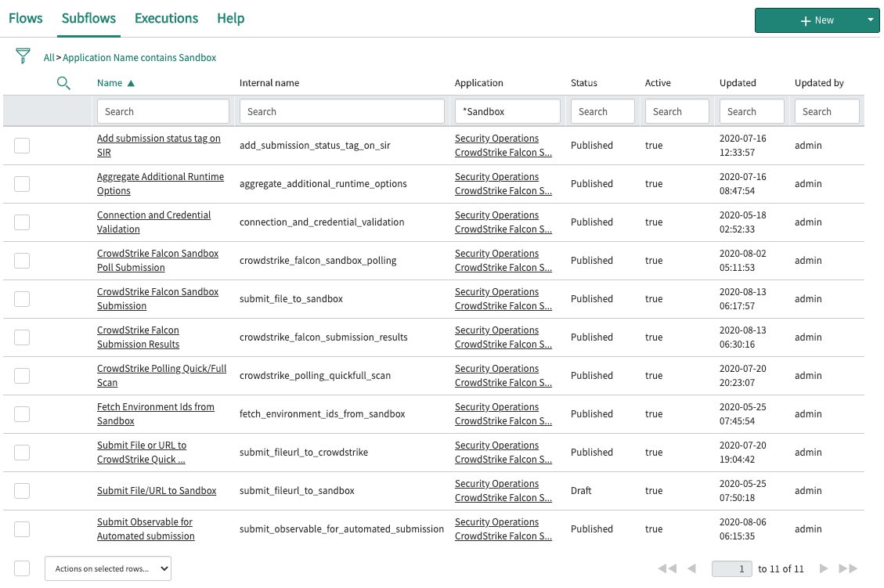Open Application link in submit_fileurl_to_sandbox row
This screenshot has width=884, height=588.
pyautogui.click(x=503, y=490)
